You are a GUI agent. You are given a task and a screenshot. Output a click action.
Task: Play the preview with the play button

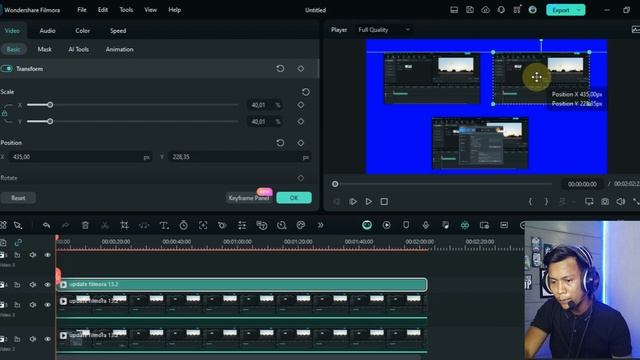click(369, 202)
